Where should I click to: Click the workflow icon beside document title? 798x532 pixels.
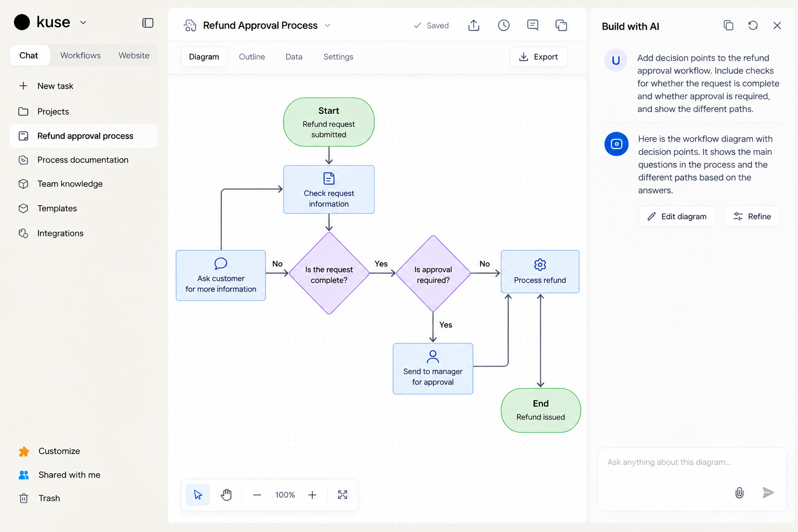190,25
